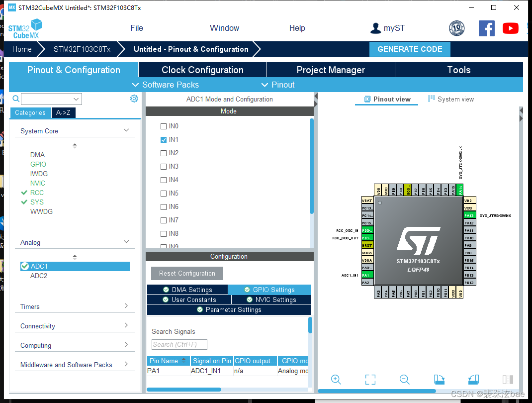Viewport: 532px width, 403px height.
Task: Click the zoom in icon below chip view
Action: (x=336, y=379)
